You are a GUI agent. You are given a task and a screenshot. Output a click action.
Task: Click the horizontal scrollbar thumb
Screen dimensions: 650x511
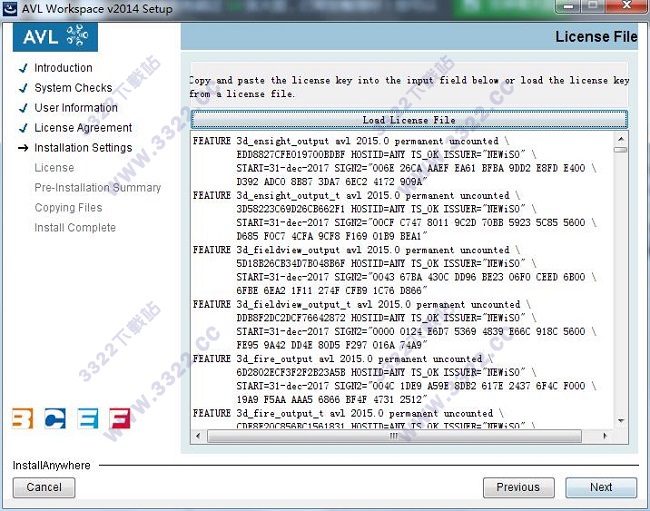tap(394, 436)
